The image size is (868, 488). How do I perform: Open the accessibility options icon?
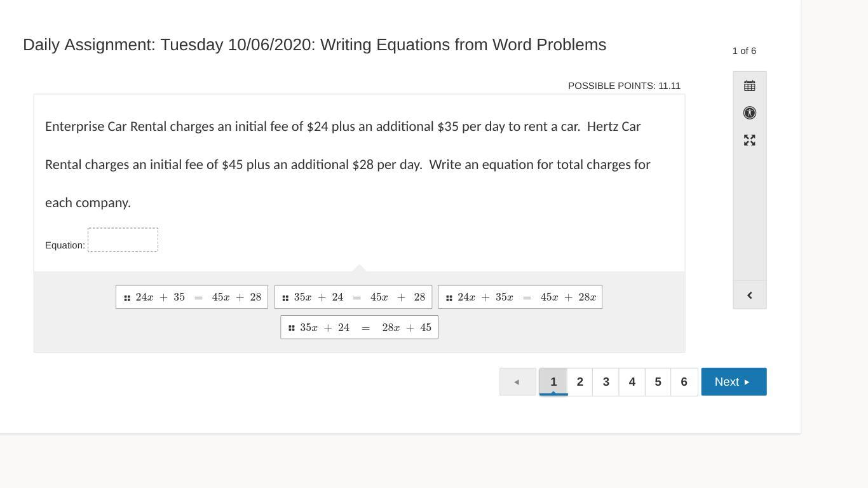tap(750, 113)
